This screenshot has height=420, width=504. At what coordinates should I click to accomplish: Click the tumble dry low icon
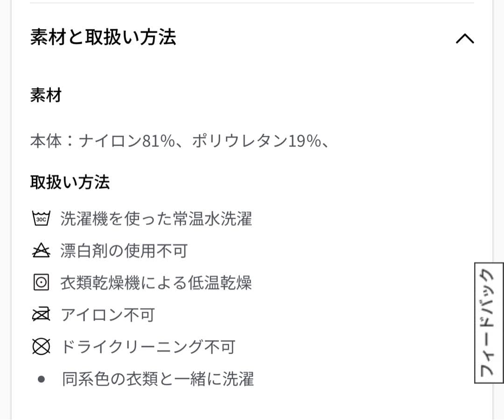click(x=41, y=282)
